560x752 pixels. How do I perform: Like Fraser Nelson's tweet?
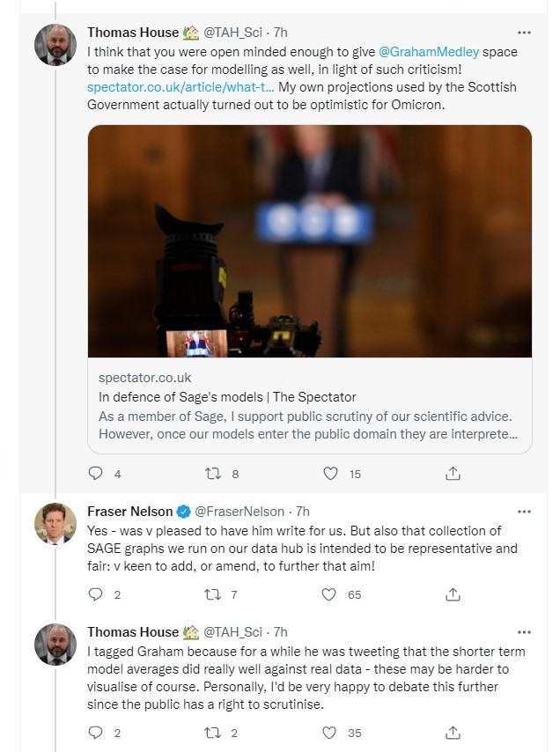tap(331, 594)
